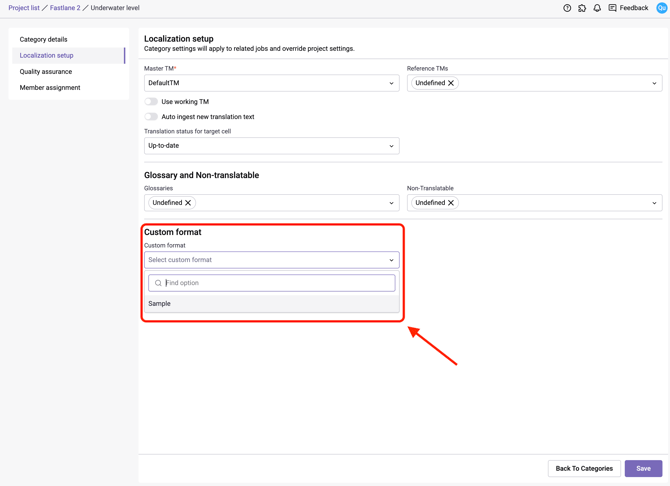Click the puzzle piece extensions icon

582,8
